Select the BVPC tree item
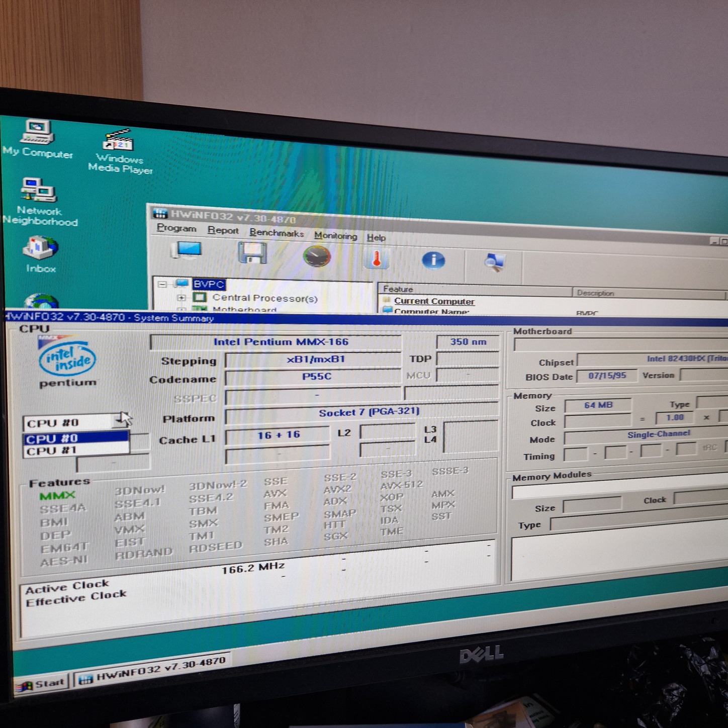 tap(209, 284)
